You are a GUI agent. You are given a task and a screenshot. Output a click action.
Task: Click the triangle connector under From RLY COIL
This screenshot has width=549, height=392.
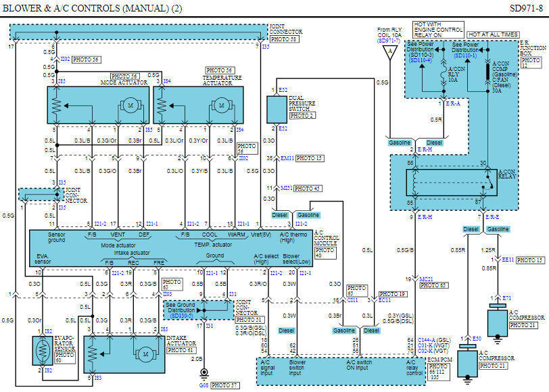coord(389,53)
